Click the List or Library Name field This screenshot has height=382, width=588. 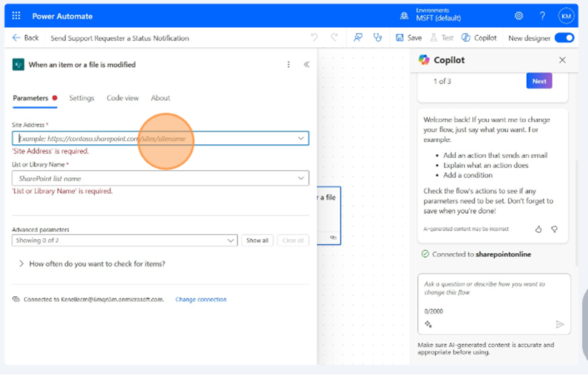click(x=160, y=178)
